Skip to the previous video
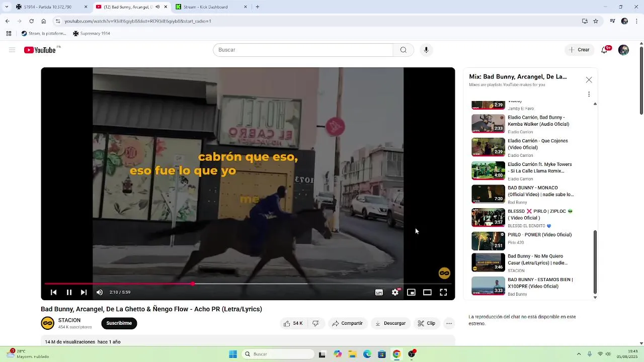 (53, 292)
